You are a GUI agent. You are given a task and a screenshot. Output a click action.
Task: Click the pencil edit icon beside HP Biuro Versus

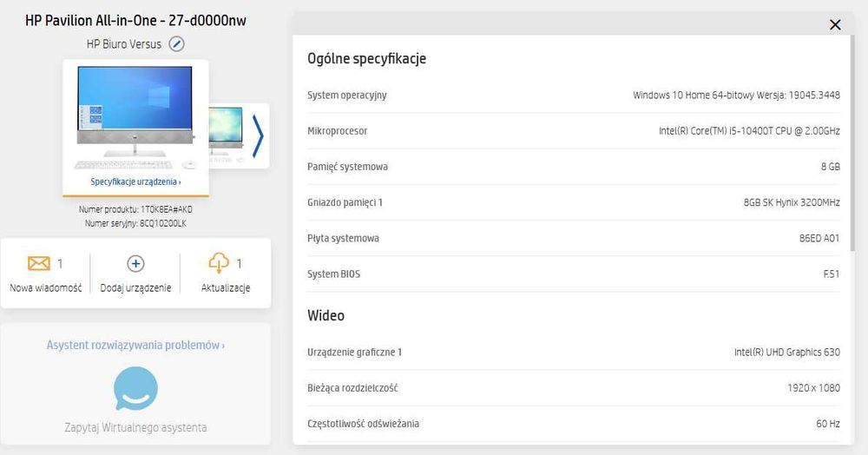coord(176,43)
